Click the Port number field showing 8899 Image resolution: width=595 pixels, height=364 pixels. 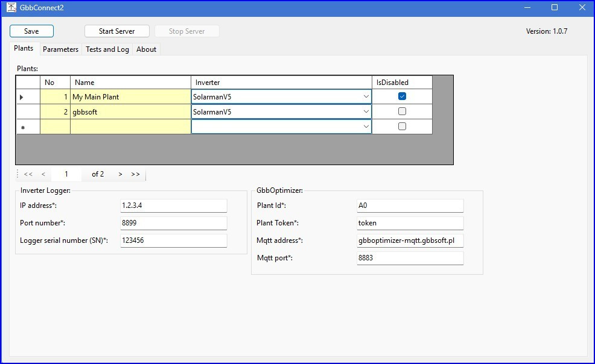click(174, 223)
